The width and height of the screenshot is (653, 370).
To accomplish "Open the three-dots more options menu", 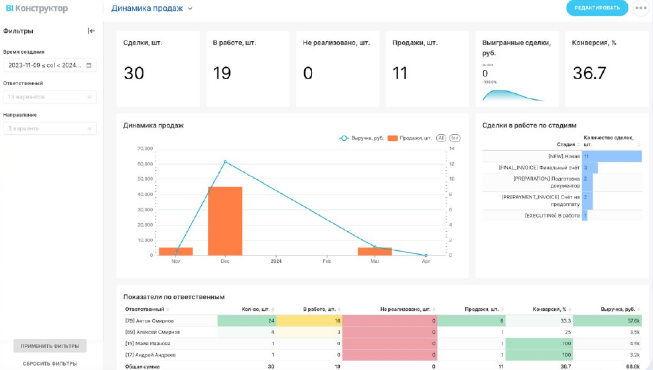I will point(641,8).
